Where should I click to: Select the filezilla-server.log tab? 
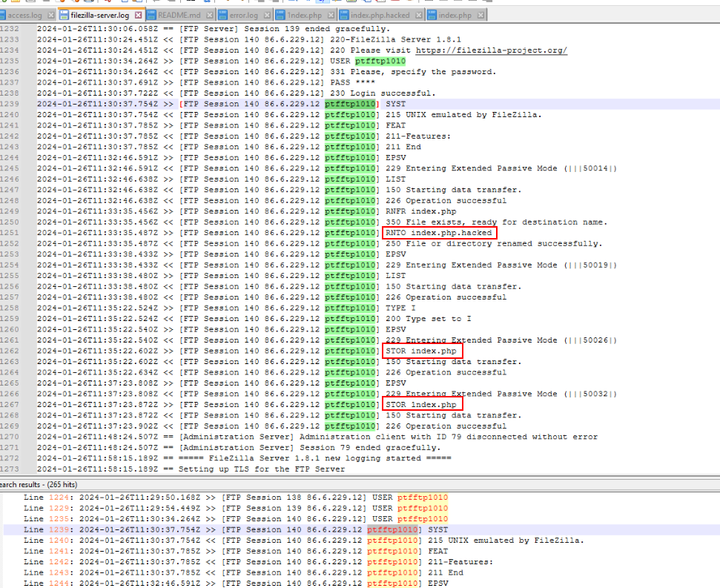click(x=99, y=15)
